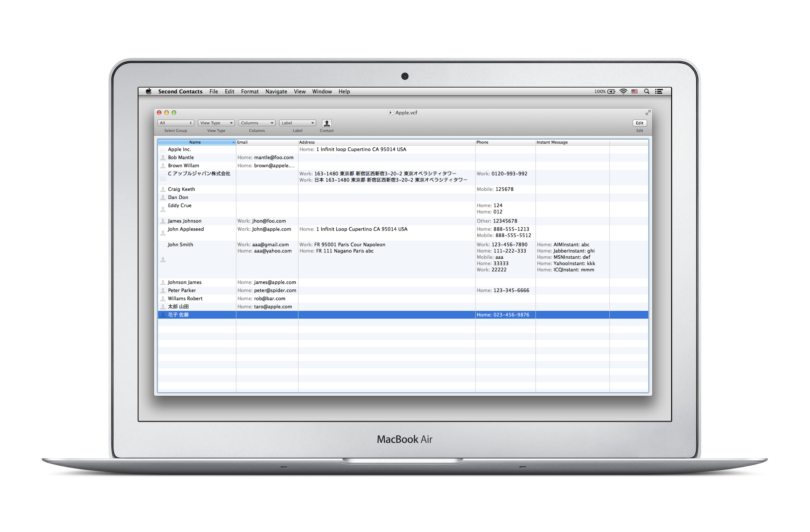Open the View menu
This screenshot has height=532, width=810.
point(300,91)
